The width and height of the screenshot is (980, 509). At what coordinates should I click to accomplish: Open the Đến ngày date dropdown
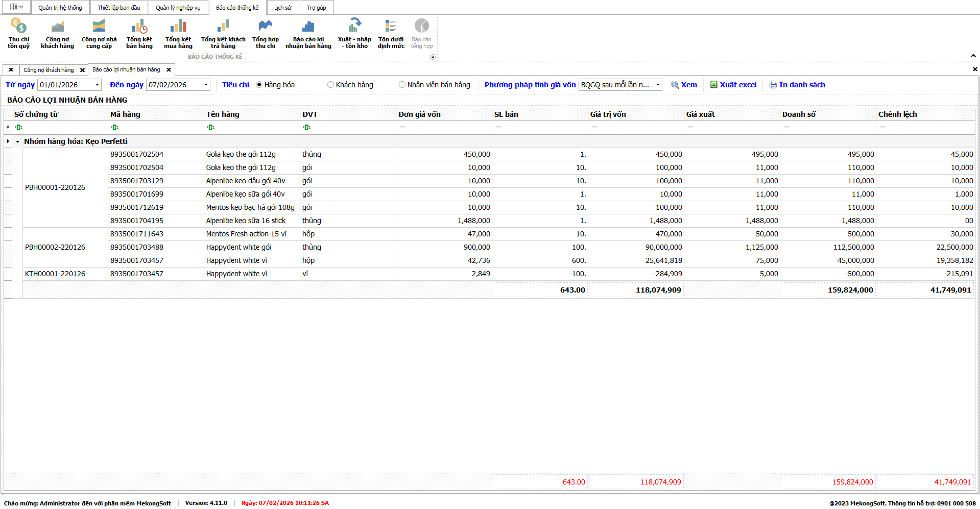coord(206,85)
